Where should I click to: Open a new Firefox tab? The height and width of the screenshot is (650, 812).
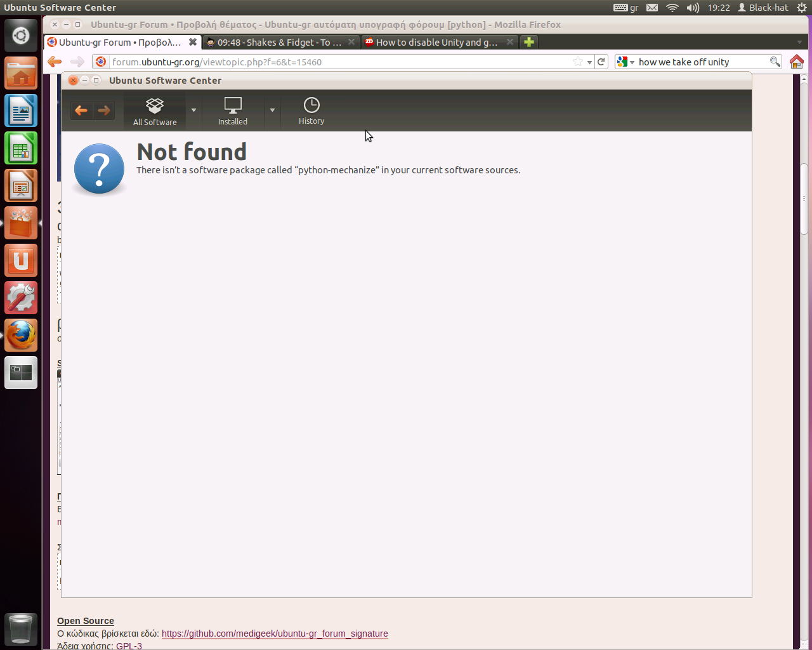click(528, 42)
